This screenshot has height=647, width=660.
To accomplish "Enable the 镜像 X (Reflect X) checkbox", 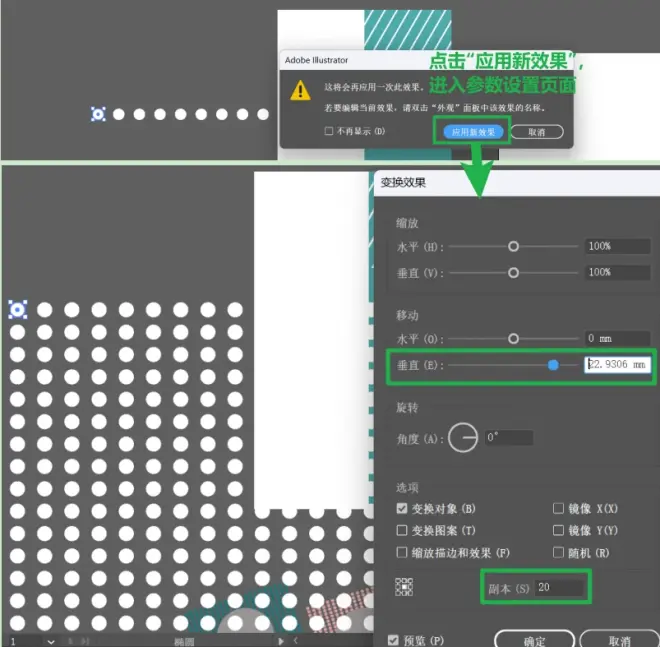I will pyautogui.click(x=558, y=509).
